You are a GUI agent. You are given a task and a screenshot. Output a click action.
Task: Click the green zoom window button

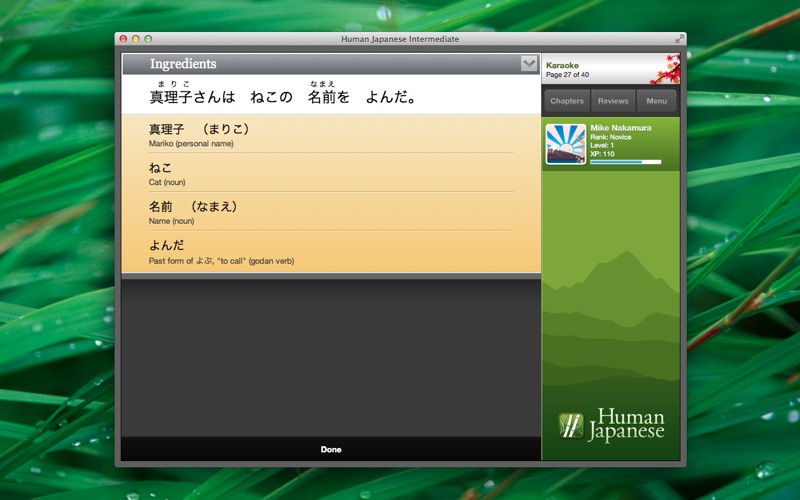(148, 38)
